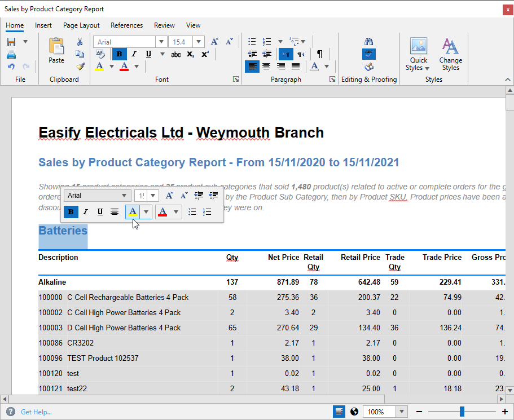Click the multilevel list icon
This screenshot has height=420, width=514.
click(294, 42)
